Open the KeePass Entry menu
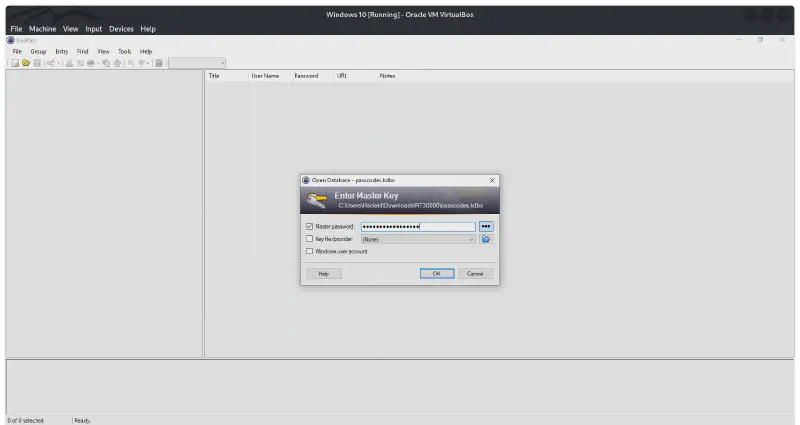Screen dimensions: 800x425 (x=62, y=51)
